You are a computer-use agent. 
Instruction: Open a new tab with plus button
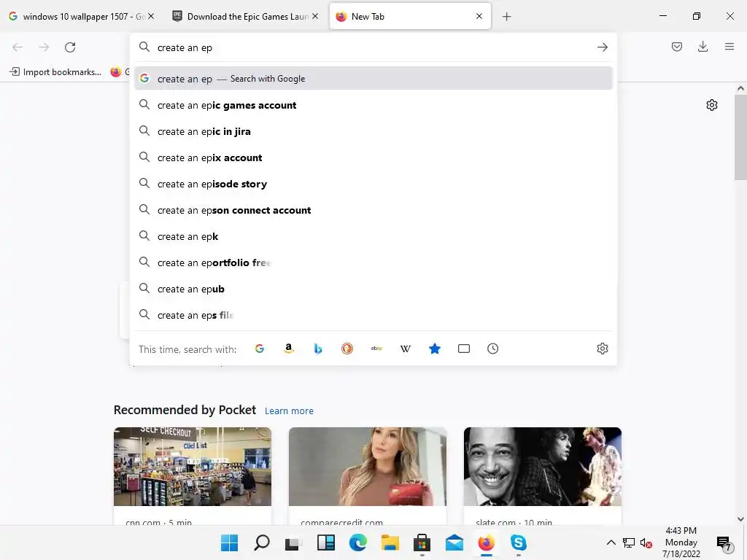(x=506, y=17)
